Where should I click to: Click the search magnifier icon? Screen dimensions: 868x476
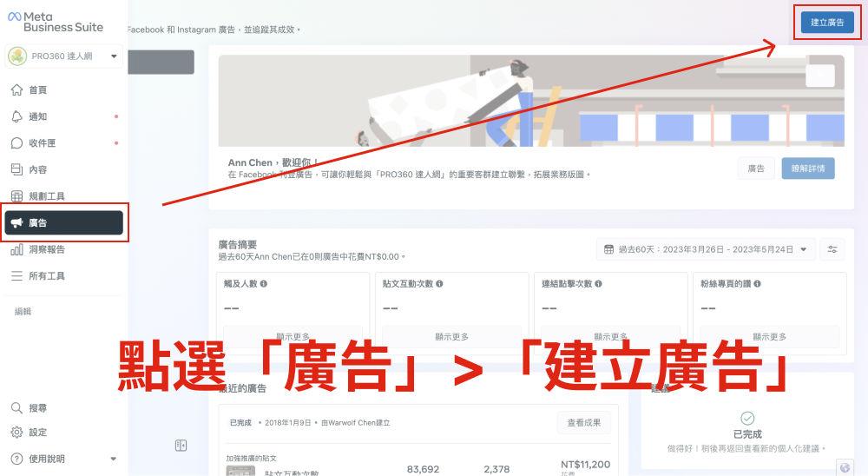coord(16,407)
